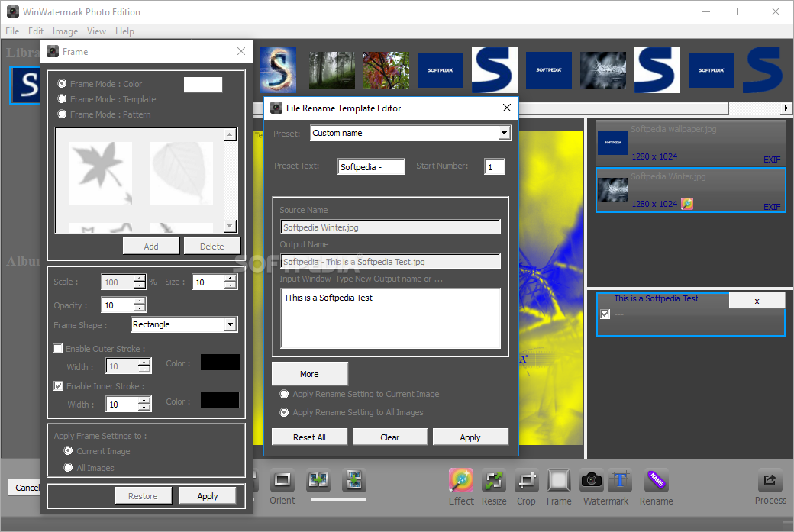Select the misty forest thumbnail
The height and width of the screenshot is (532, 794).
[x=331, y=70]
